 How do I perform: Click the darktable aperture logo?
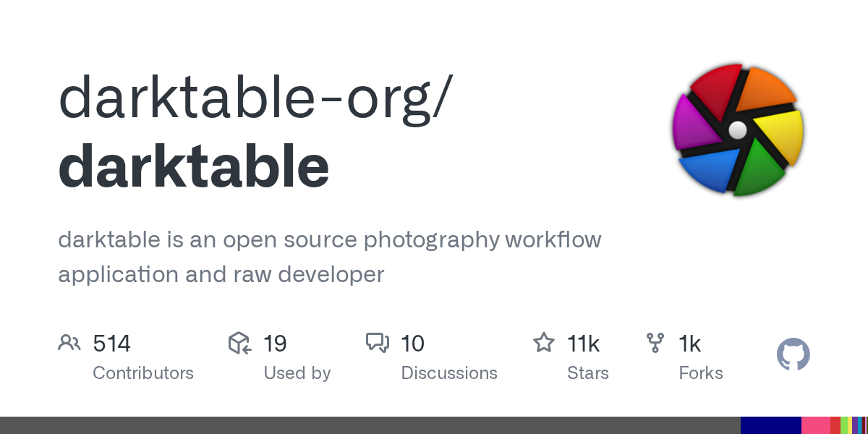tap(738, 130)
